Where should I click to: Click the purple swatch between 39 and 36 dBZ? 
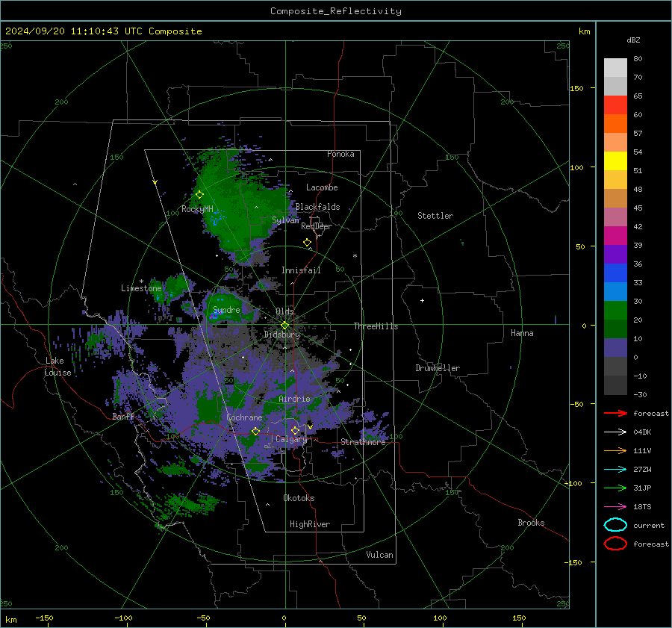(x=615, y=254)
